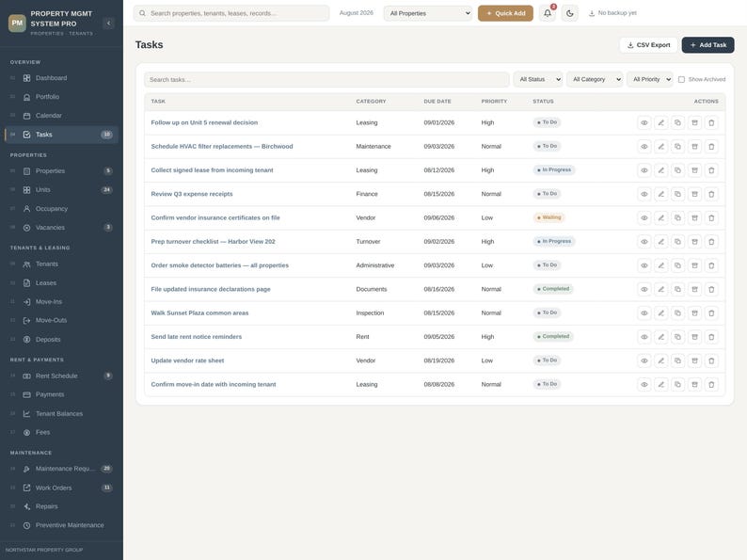This screenshot has width=747, height=560.
Task: Duplicate the 'Review Q3 expense receipts' task
Action: 677,195
